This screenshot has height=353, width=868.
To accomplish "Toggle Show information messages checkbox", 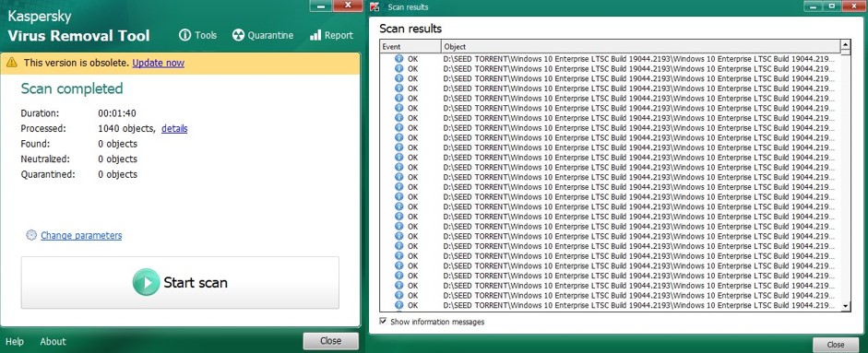I will click(x=383, y=321).
